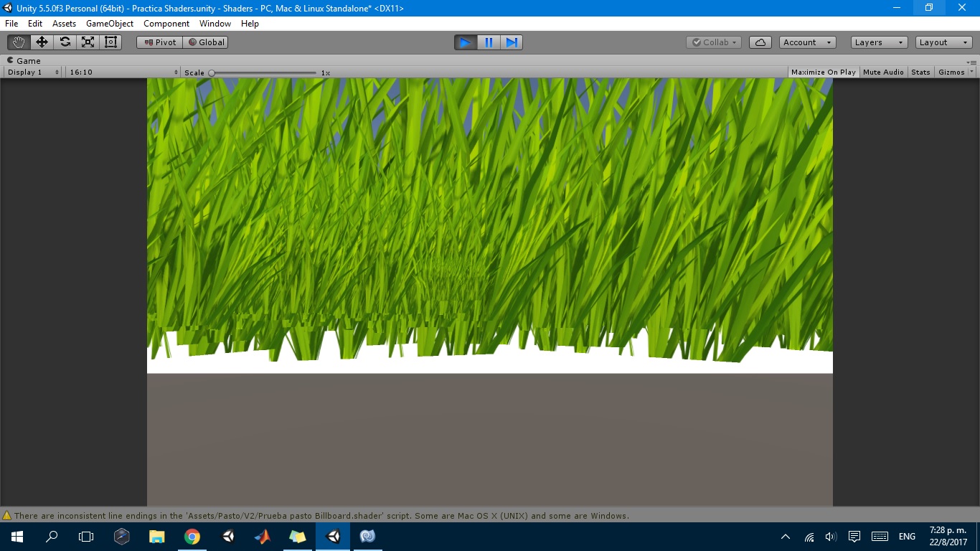Open the 16:10 aspect ratio dropdown
The height and width of the screenshot is (551, 980).
coord(123,72)
